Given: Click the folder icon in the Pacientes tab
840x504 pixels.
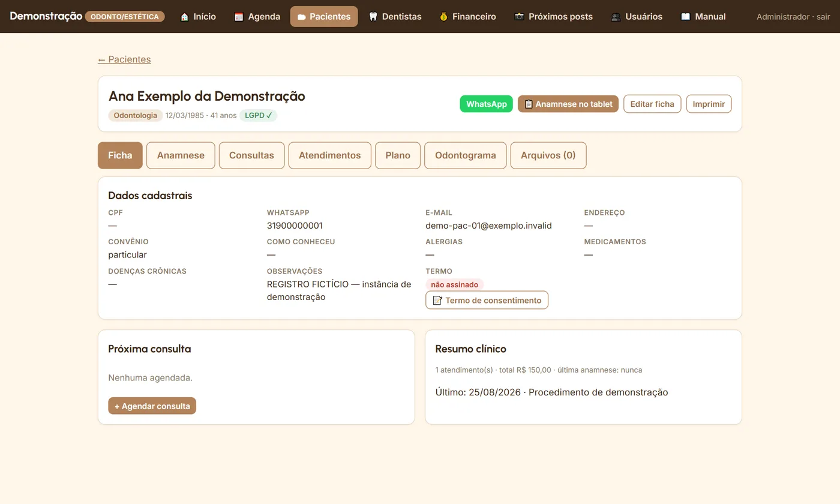Looking at the screenshot, I should [302, 17].
